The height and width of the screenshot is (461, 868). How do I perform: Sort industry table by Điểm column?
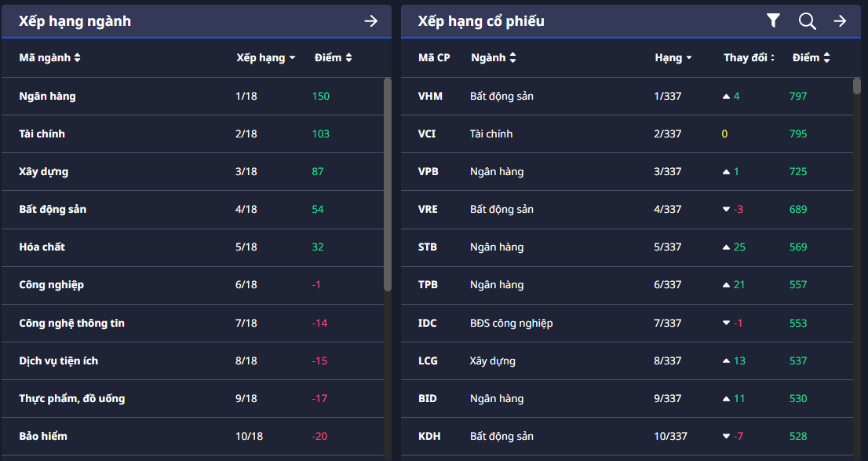point(333,57)
